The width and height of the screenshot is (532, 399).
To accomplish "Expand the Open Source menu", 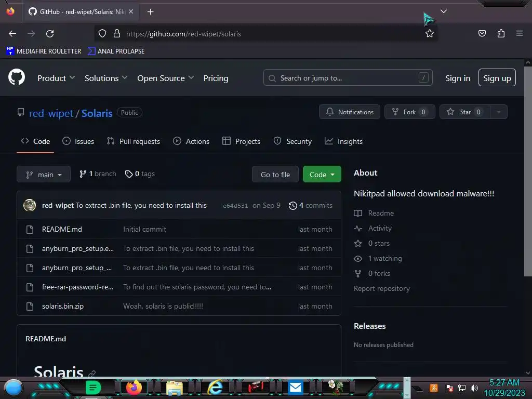I will [x=166, y=78].
